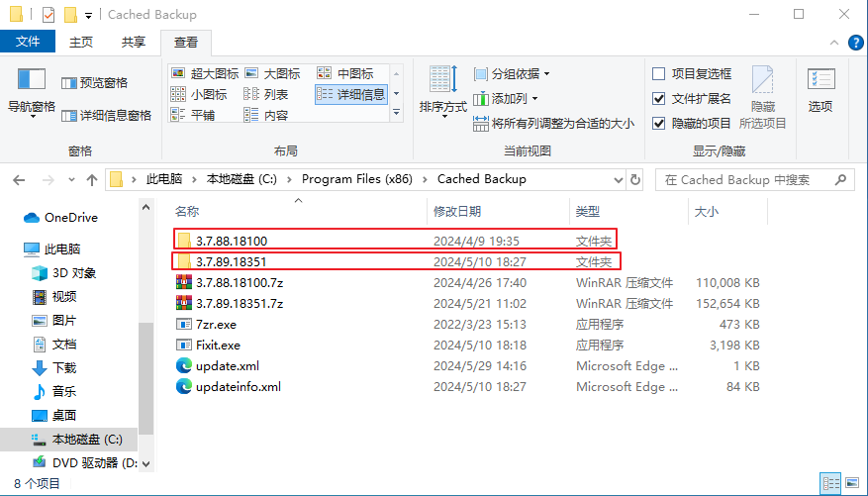Select Details (详细信息) layout
The width and height of the screenshot is (868, 496).
point(350,95)
